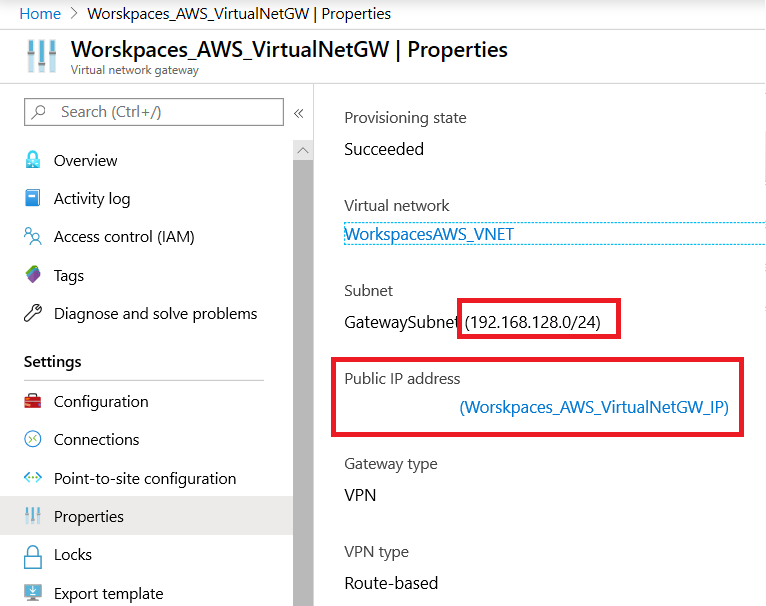Click the Access control people icon
Viewport: 766px width, 606px height.
point(33,236)
